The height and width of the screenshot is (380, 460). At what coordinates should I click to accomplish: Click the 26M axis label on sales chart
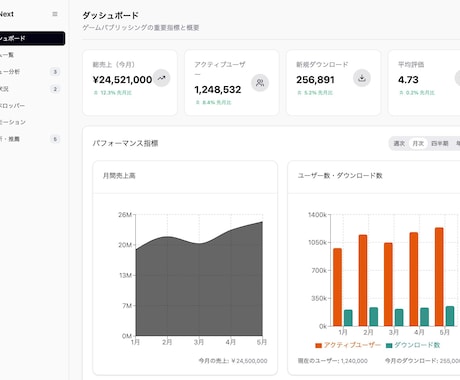125,215
